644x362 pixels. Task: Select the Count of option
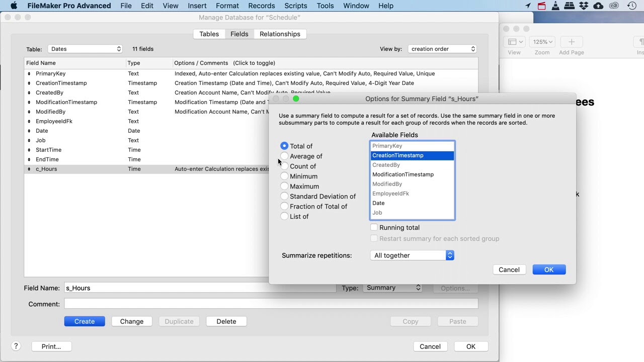pos(284,166)
